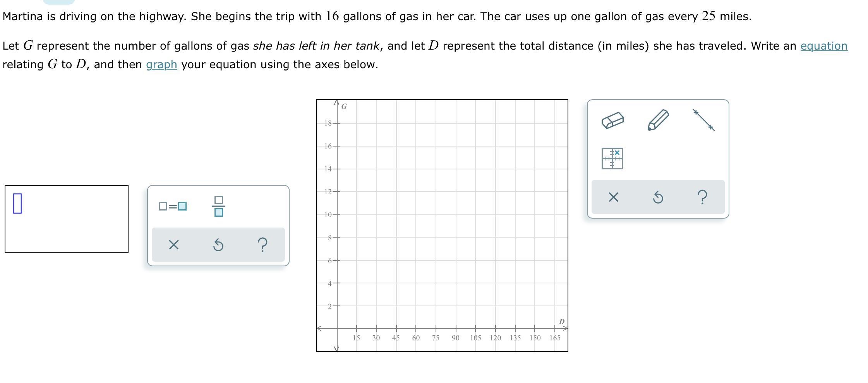Select the pencil drawing tool
Screen dimensions: 868x383
(x=658, y=120)
